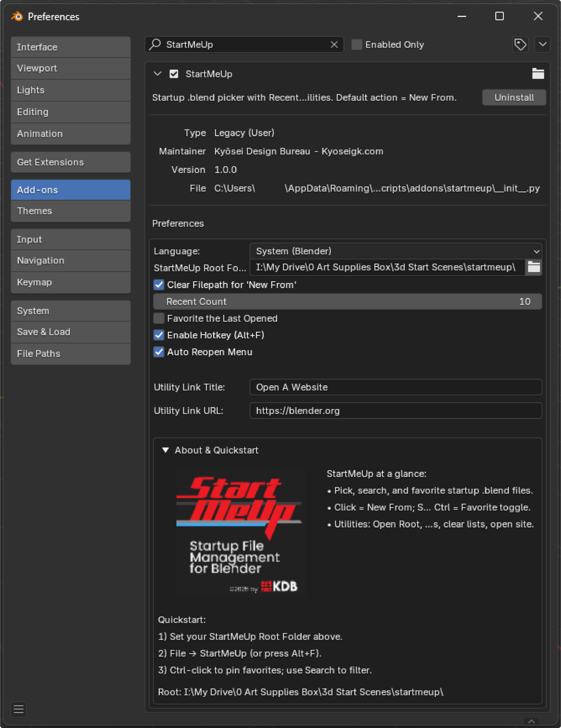Disable the StartMeUp add-on checkbox
Image resolution: width=561 pixels, height=728 pixels.
tap(174, 74)
